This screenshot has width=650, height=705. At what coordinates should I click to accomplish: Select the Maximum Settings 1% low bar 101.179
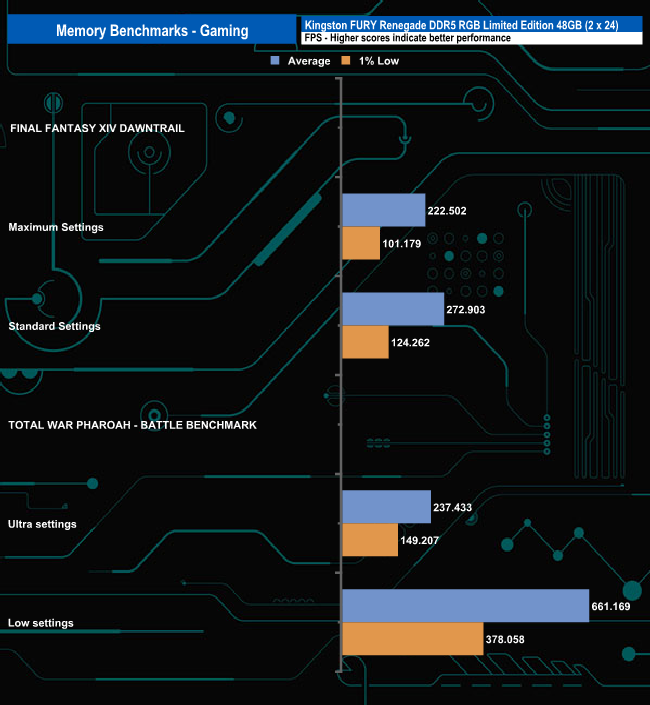pyautogui.click(x=361, y=243)
